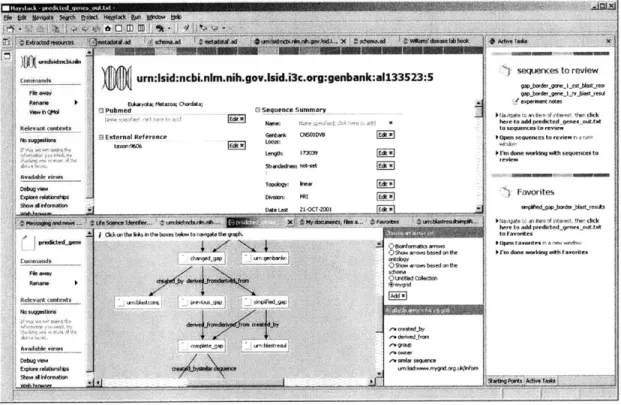Click the back arrow in the toolbar
The height and width of the screenshot is (405, 621).
[74, 29]
